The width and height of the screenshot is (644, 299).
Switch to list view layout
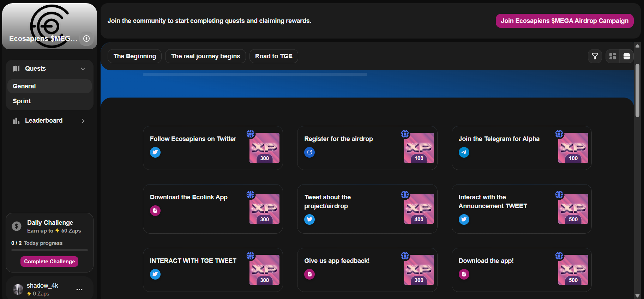627,56
